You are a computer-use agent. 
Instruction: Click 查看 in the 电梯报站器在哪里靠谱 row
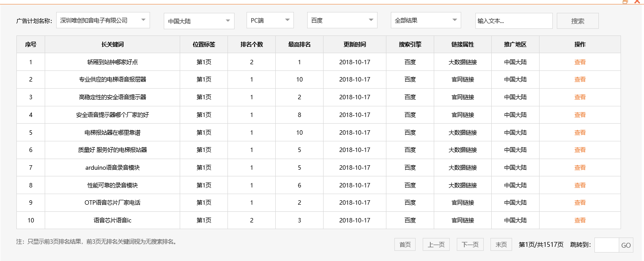pyautogui.click(x=580, y=132)
